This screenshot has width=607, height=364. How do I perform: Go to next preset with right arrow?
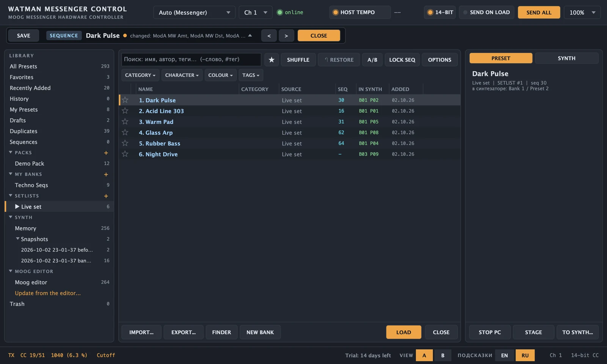tap(286, 36)
